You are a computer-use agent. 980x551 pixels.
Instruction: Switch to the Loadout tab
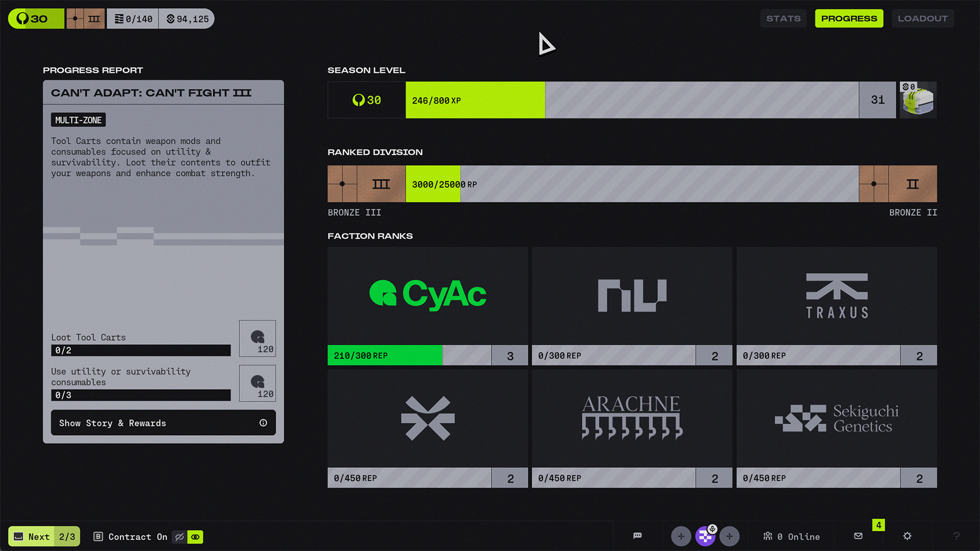point(922,18)
